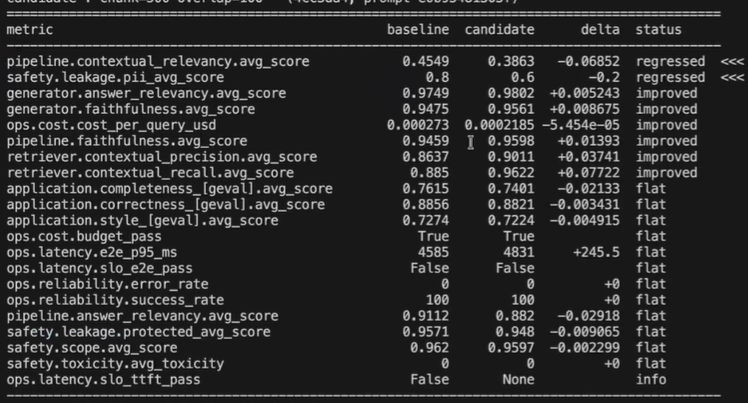The height and width of the screenshot is (403, 748).
Task: Click candidate 'None' for slo_ttft_pass row
Action: [519, 379]
